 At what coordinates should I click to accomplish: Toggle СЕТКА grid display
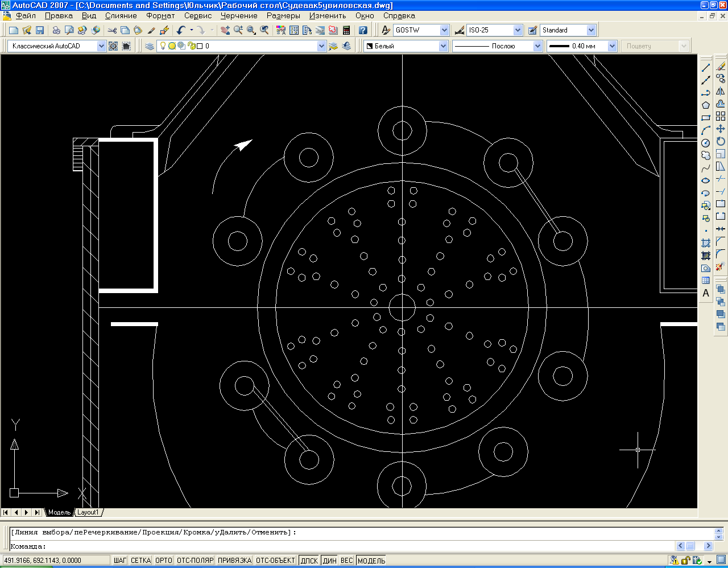pyautogui.click(x=140, y=561)
